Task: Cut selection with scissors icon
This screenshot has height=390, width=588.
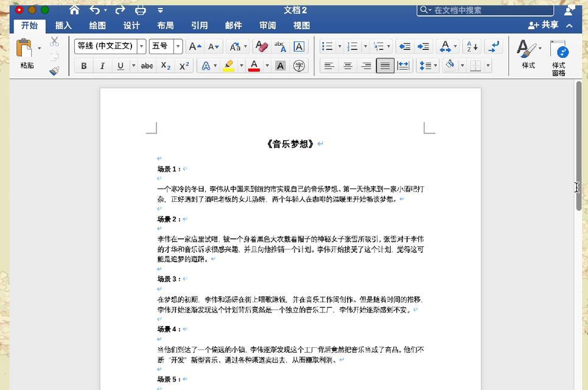Action: point(54,41)
